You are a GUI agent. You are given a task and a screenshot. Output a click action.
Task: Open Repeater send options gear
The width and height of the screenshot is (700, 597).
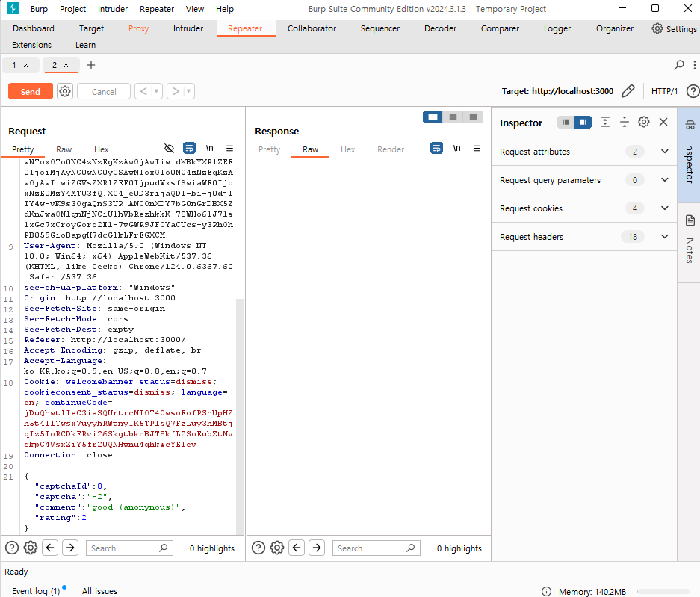[65, 92]
